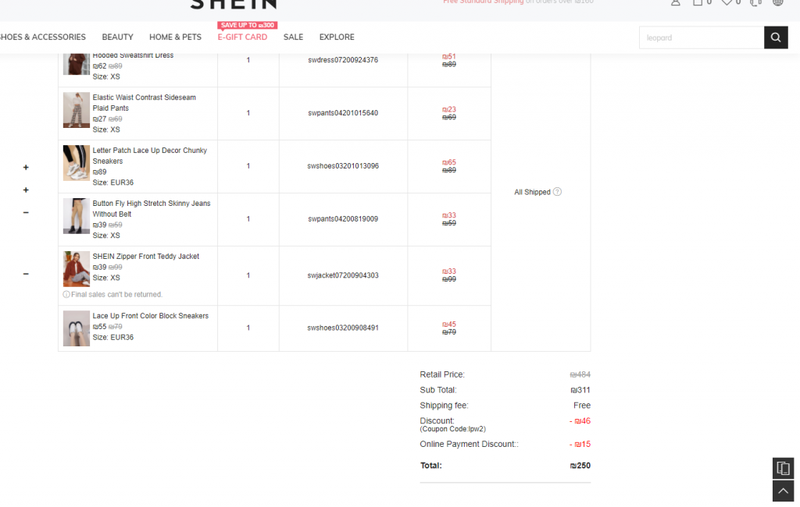The image size is (800, 507).
Task: Open the E-Gift Card menu item
Action: (242, 37)
